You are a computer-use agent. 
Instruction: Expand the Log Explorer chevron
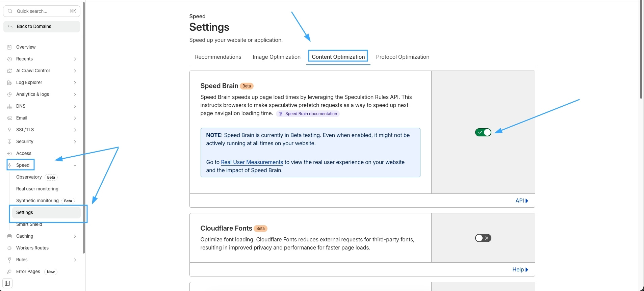coord(75,83)
